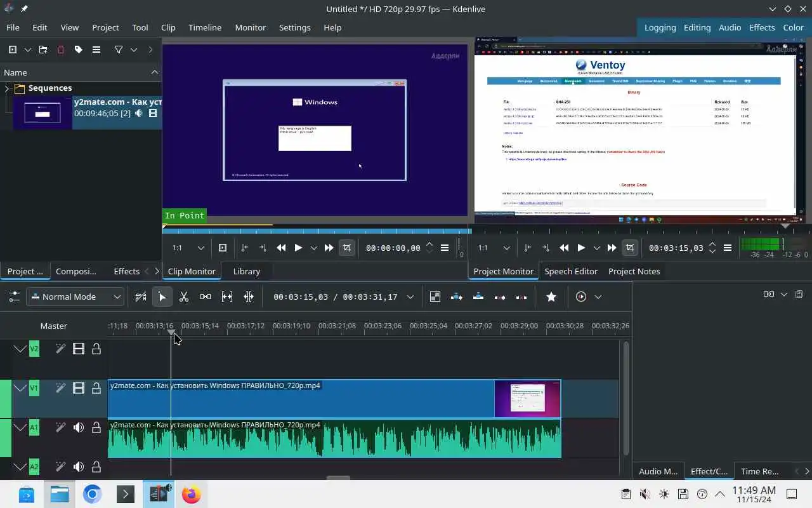Screen dimensions: 812x508
Task: Switch to the Speech Editor tab
Action: pyautogui.click(x=571, y=271)
